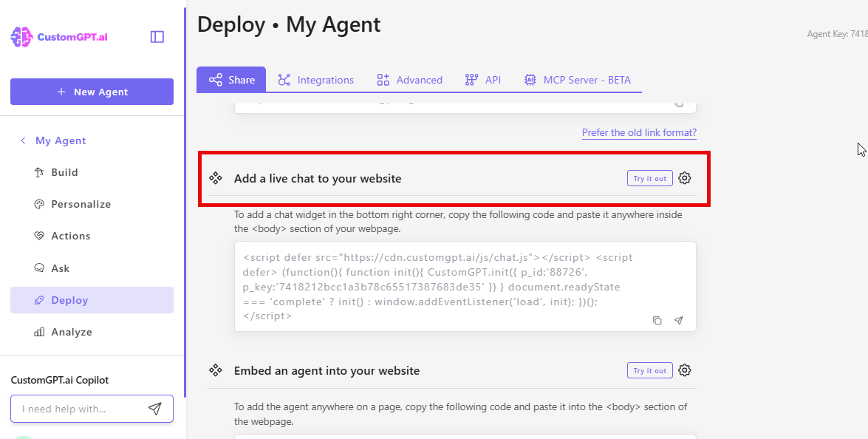Switch to the Advanced tab

pos(410,80)
